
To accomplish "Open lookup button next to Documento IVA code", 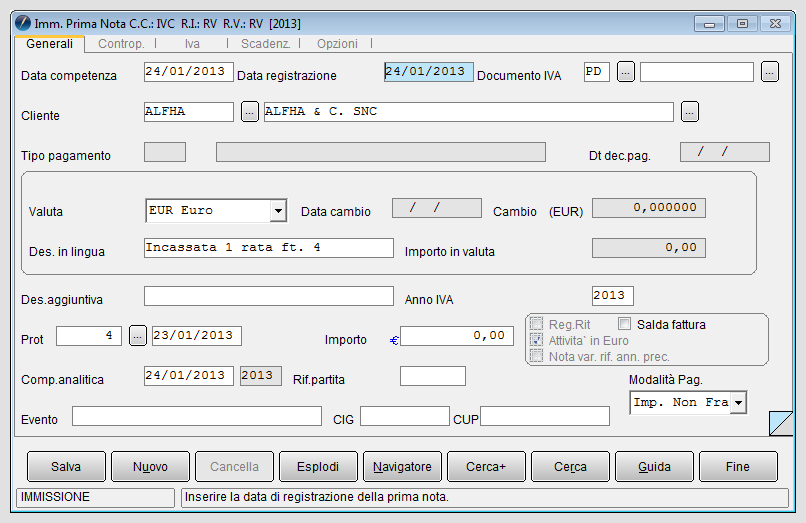I will click(x=626, y=71).
